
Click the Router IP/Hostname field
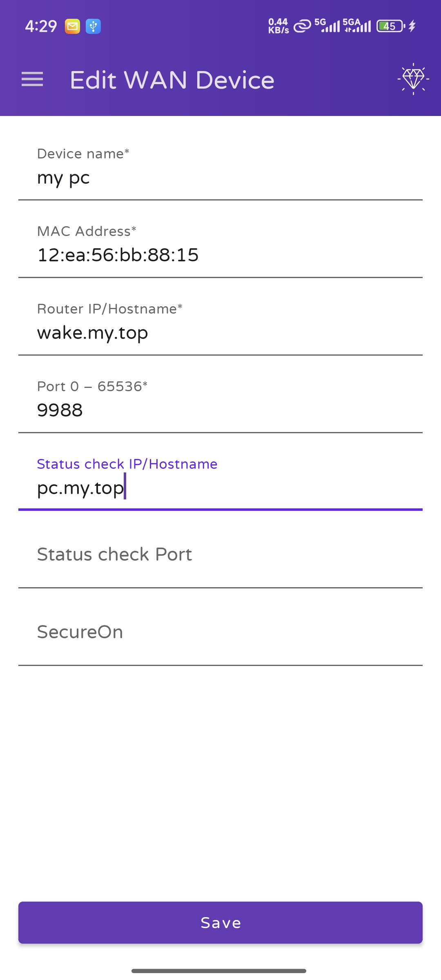tap(220, 333)
